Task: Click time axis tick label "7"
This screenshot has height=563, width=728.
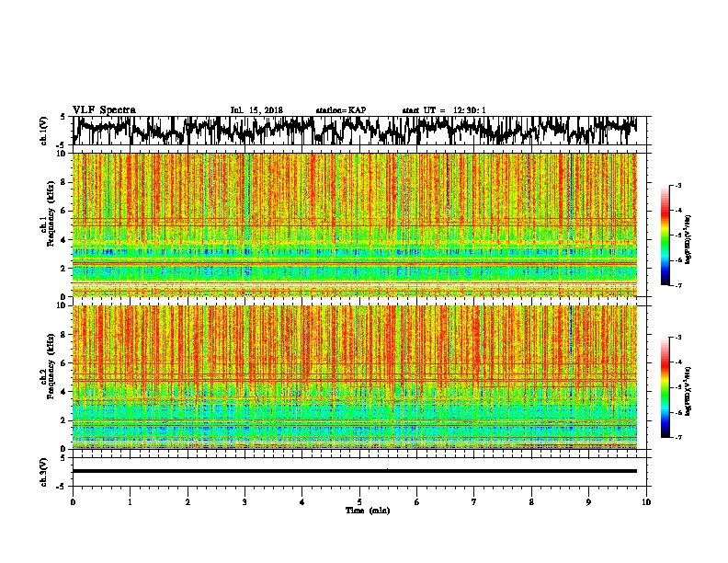Action: 474,502
